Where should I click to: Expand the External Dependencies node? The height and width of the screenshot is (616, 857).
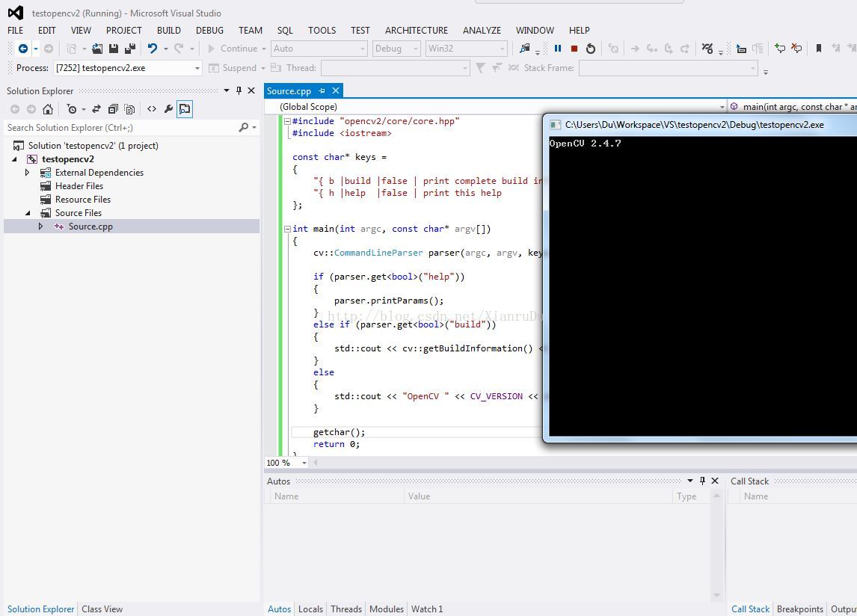(28, 172)
